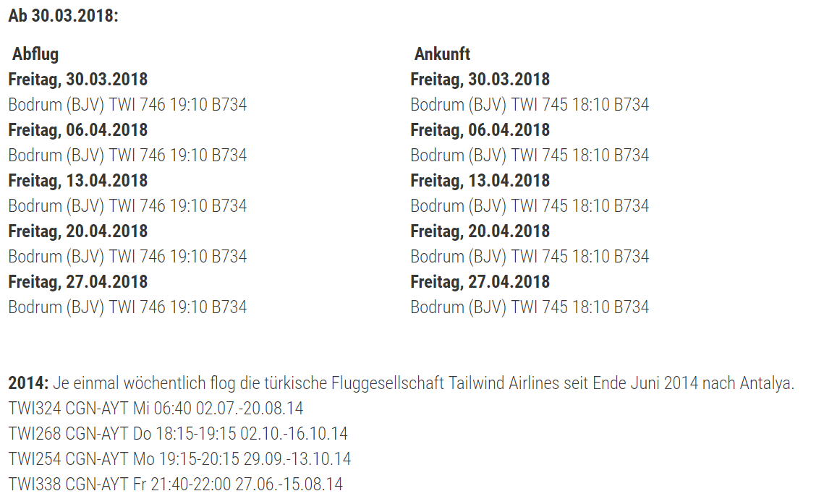Click the TWI 745 flight under arrival 13.04.2018
The width and height of the screenshot is (824, 504).
pos(530,206)
